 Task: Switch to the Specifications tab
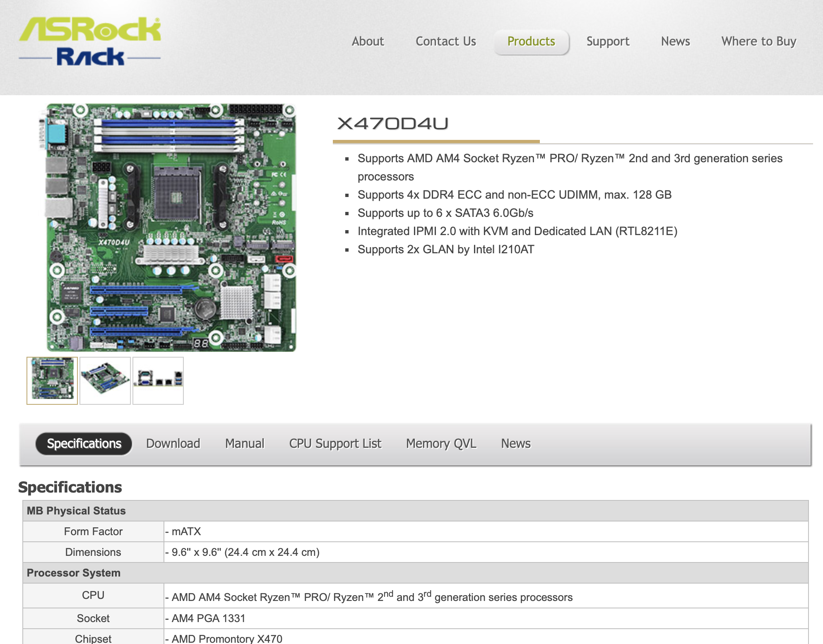point(84,444)
